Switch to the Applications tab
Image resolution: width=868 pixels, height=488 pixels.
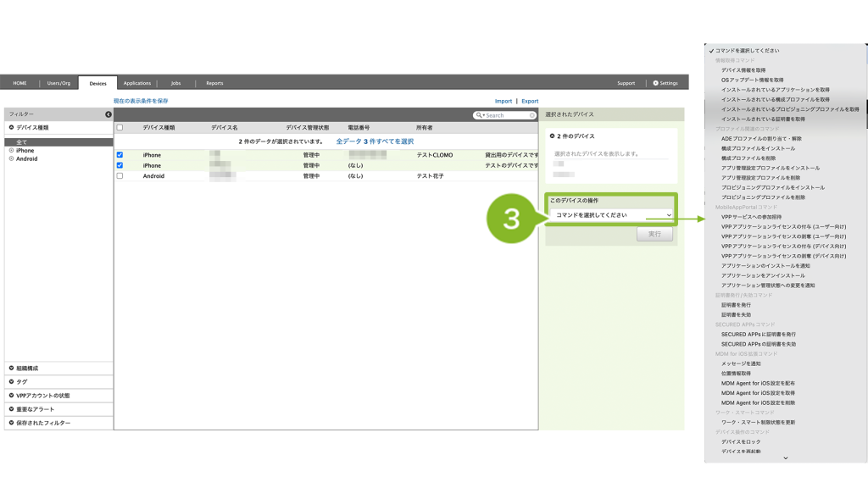tap(136, 83)
